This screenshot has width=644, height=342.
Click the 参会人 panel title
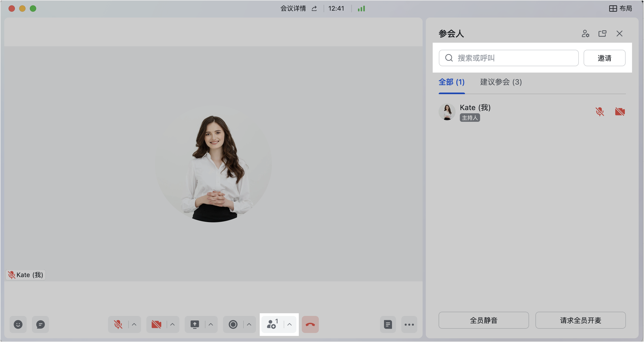point(451,34)
